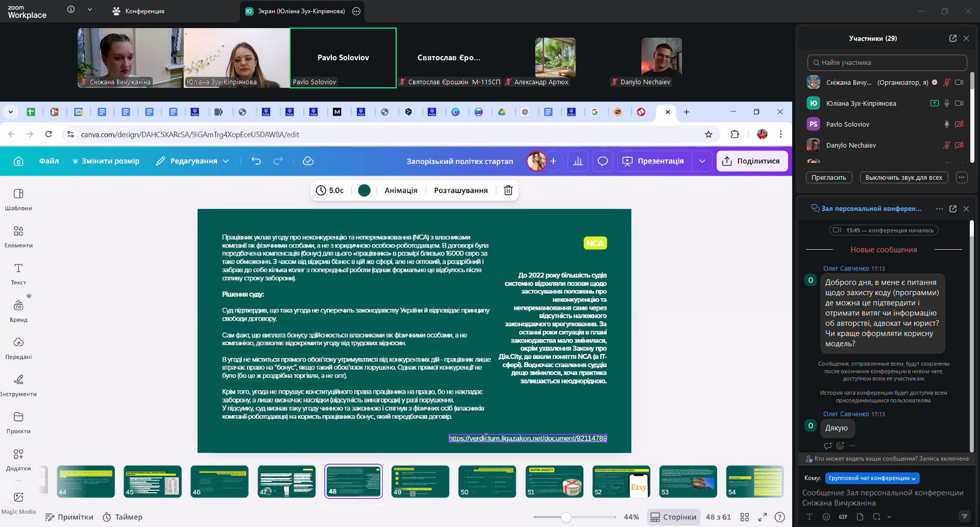Click the delete page trash icon
The width and height of the screenshot is (980, 527).
[x=508, y=190]
